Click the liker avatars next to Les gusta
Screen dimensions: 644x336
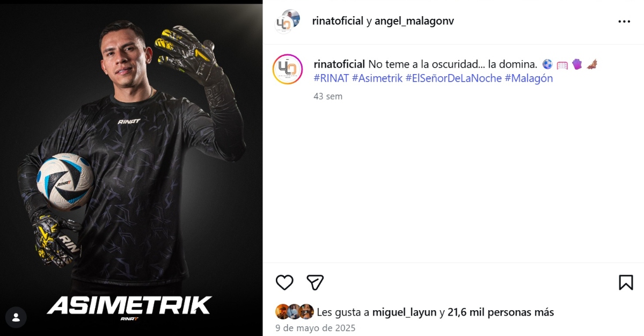(x=295, y=312)
